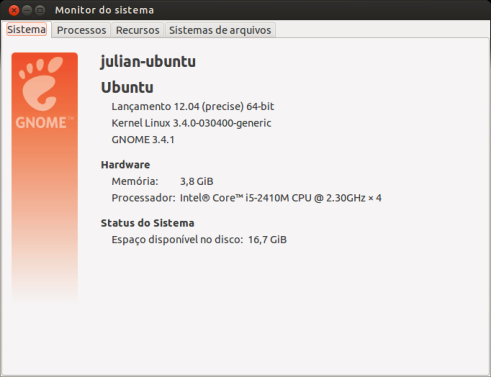Click the Processador label
This screenshot has width=491, height=377.
143,198
